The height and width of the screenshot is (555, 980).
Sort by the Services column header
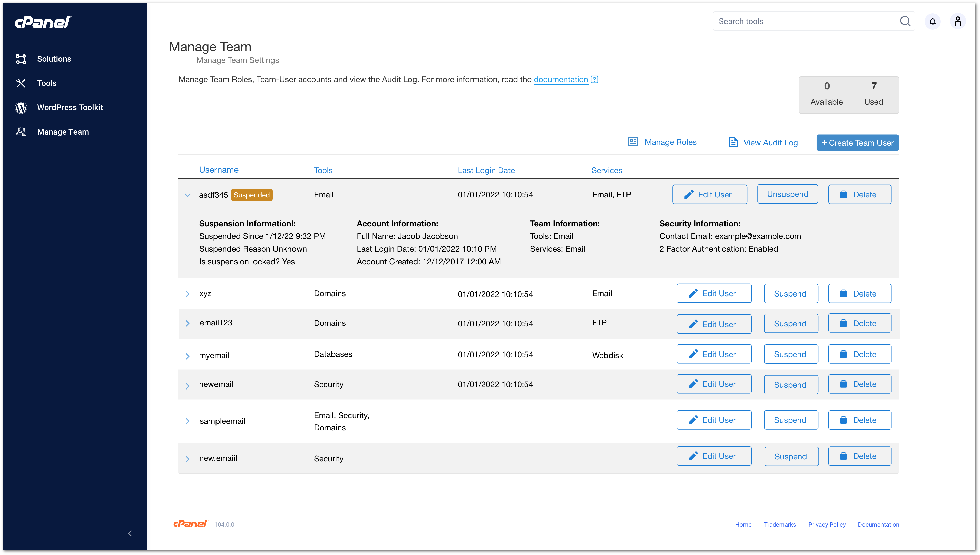click(606, 170)
